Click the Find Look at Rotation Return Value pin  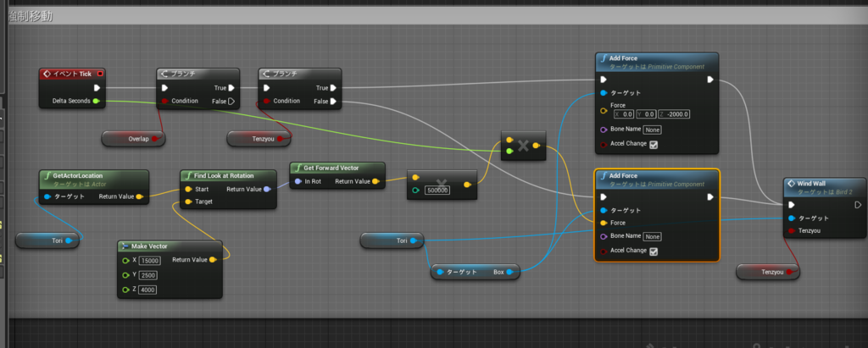point(267,189)
